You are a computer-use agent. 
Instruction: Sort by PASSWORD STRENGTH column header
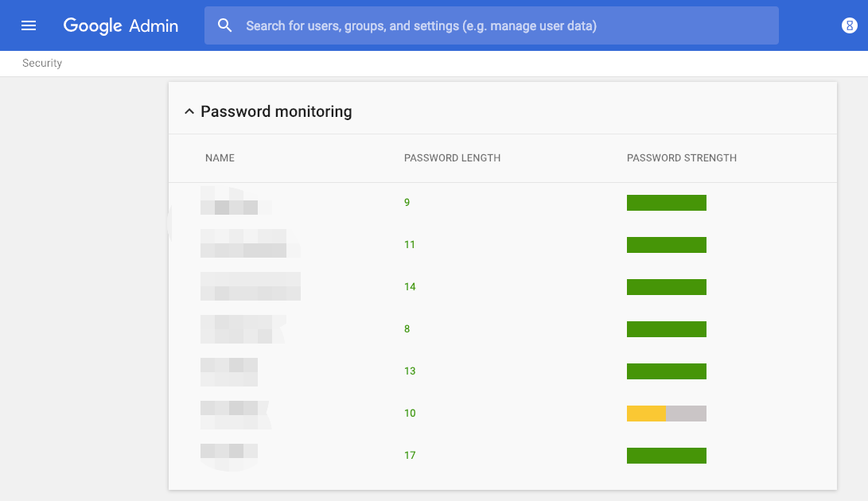tap(682, 157)
